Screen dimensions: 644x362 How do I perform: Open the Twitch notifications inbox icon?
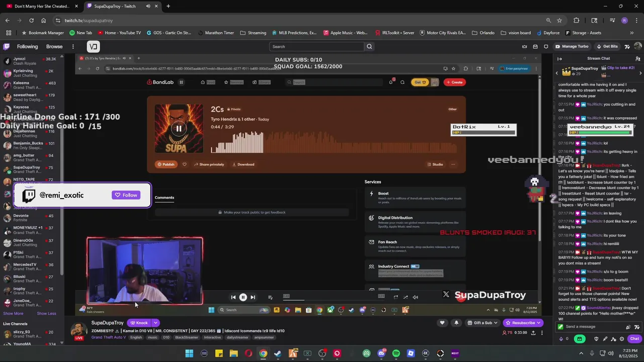[535, 46]
